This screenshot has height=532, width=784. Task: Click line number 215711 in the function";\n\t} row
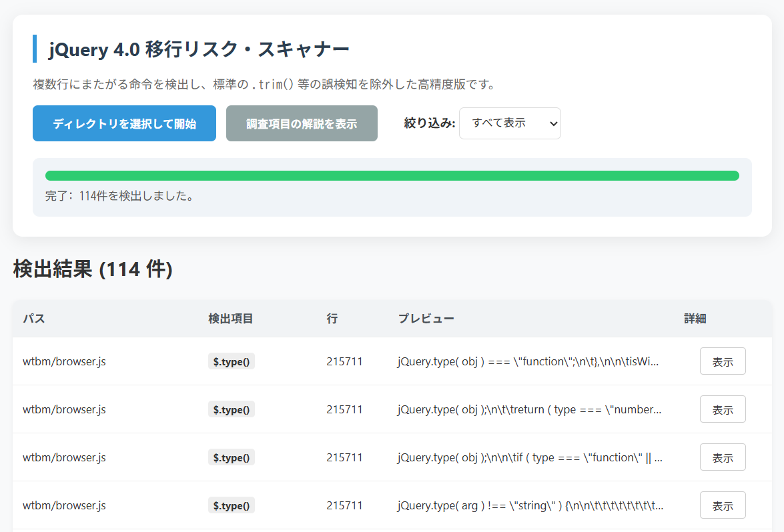(344, 361)
